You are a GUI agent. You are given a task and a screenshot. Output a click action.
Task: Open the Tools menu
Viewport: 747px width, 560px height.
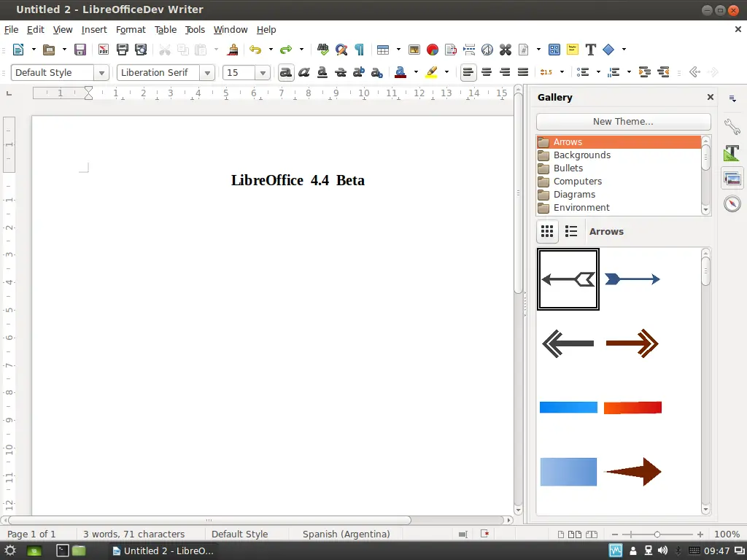pyautogui.click(x=195, y=29)
